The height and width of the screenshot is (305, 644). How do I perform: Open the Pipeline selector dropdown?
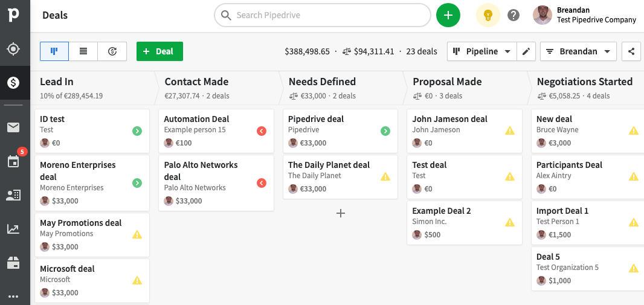481,51
